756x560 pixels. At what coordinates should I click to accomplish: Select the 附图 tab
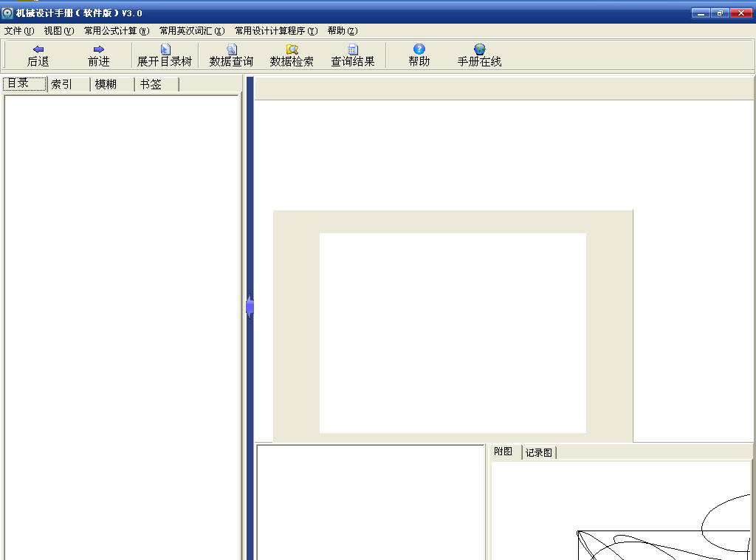click(505, 452)
